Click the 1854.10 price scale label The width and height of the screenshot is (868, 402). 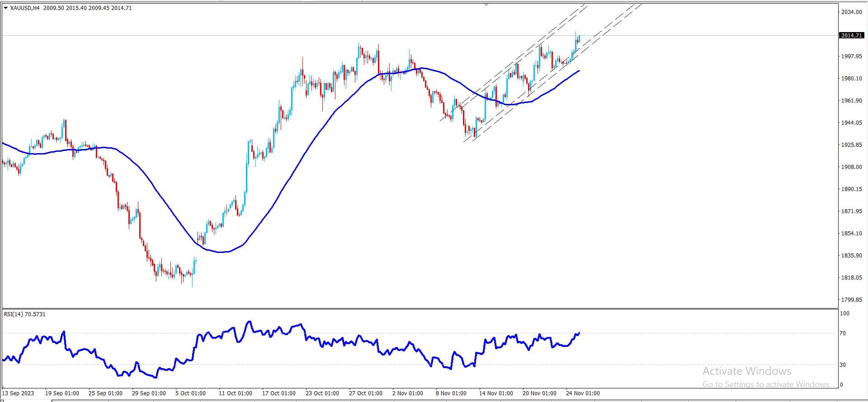[x=851, y=234]
